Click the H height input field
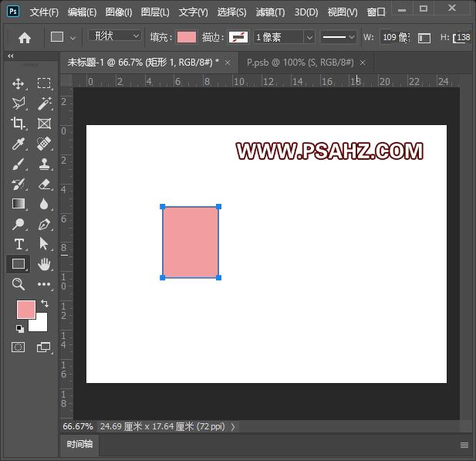 [x=463, y=37]
